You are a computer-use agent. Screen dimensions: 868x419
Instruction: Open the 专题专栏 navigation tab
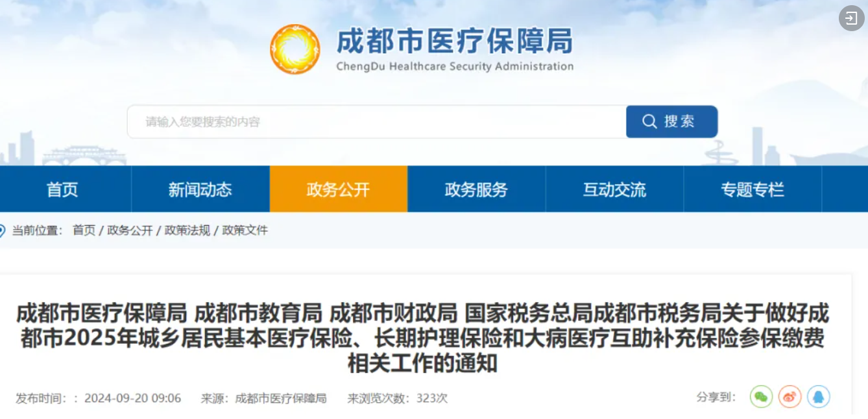[753, 189]
